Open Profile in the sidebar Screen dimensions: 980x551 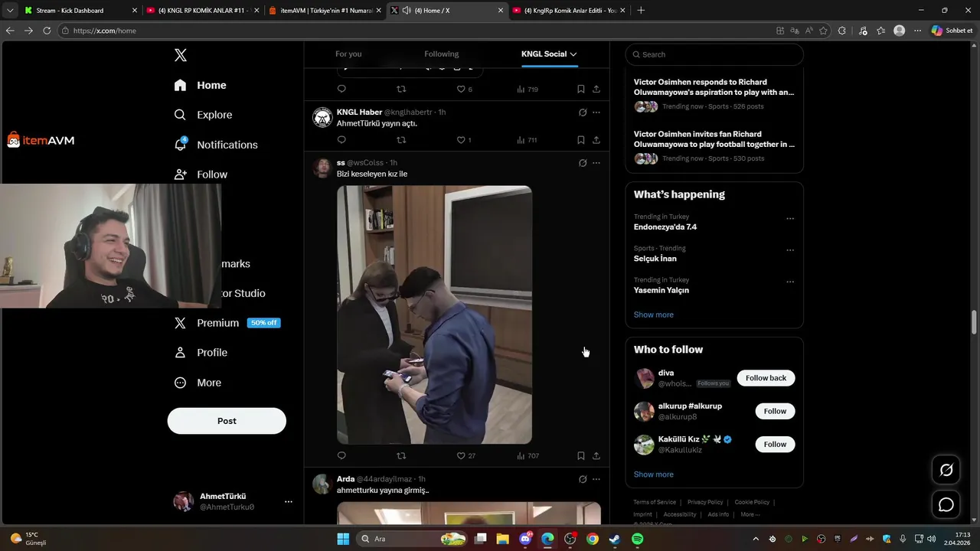click(x=201, y=353)
